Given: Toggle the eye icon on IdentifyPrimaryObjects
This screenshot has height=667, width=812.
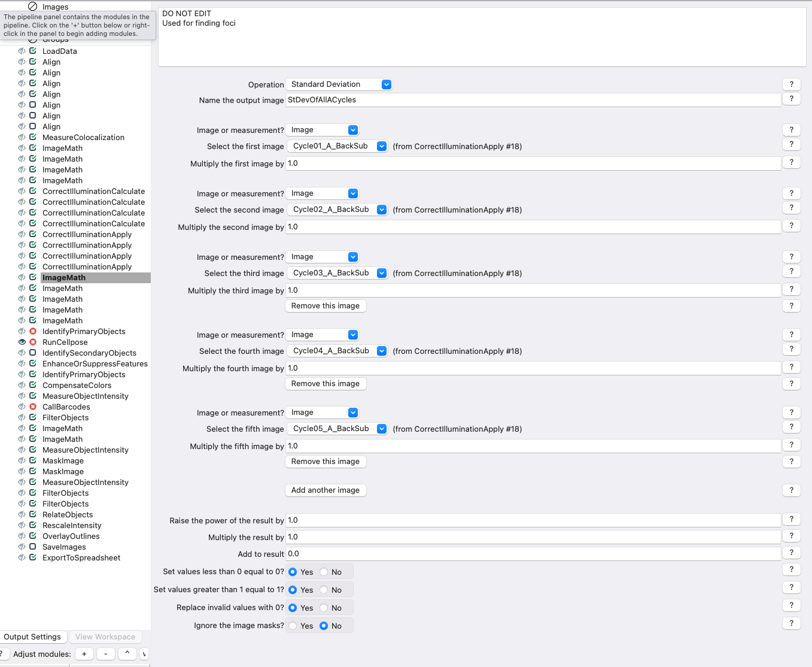Looking at the screenshot, I should pos(22,331).
